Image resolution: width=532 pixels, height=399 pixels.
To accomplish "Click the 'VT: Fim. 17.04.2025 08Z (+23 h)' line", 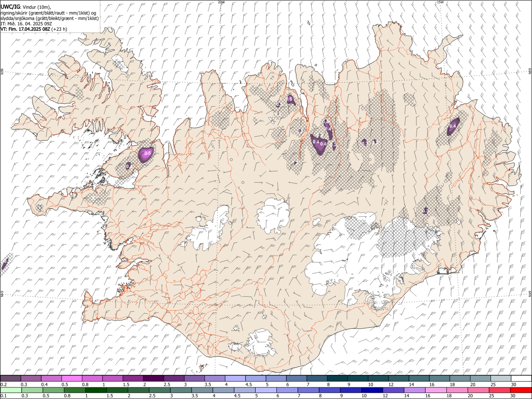I will [x=34, y=29].
